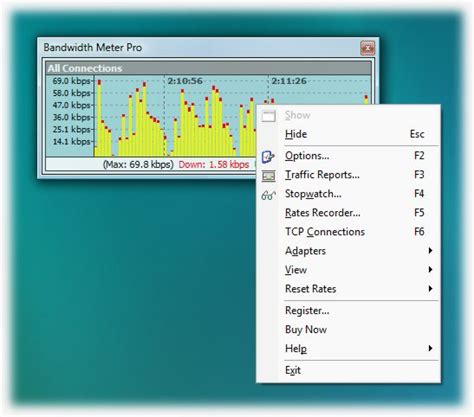Click the Bandwidth Meter Pro title bar text
This screenshot has width=474, height=417.
pos(93,48)
